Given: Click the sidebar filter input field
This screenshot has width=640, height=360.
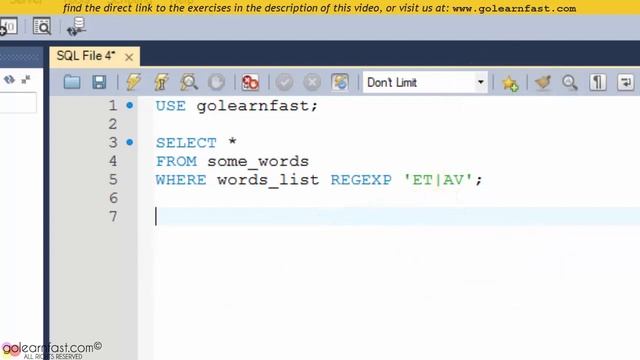Looking at the screenshot, I should 18,102.
